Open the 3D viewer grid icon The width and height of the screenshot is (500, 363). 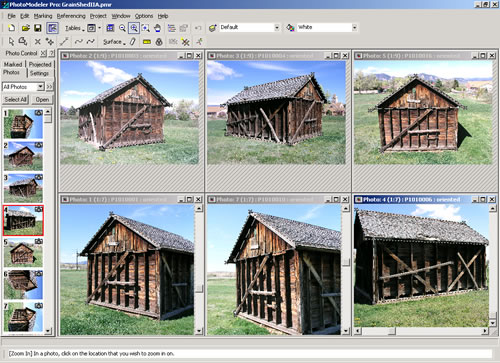(110, 28)
